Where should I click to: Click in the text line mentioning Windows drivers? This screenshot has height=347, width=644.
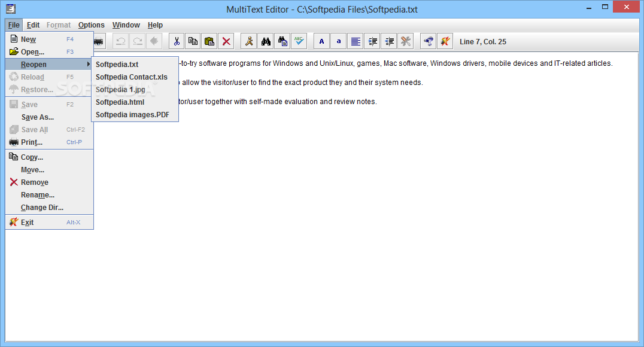coord(396,63)
